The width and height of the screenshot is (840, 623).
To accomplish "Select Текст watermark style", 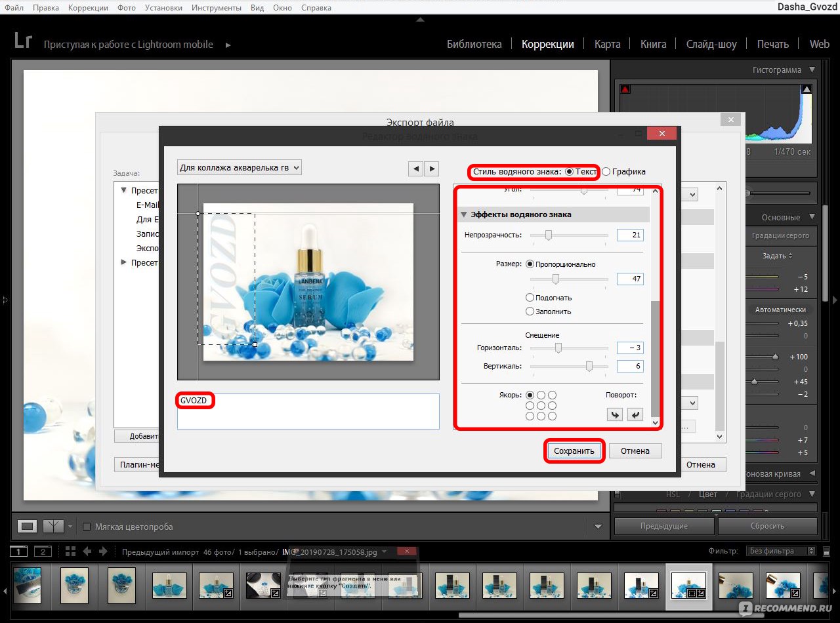I will tap(570, 172).
